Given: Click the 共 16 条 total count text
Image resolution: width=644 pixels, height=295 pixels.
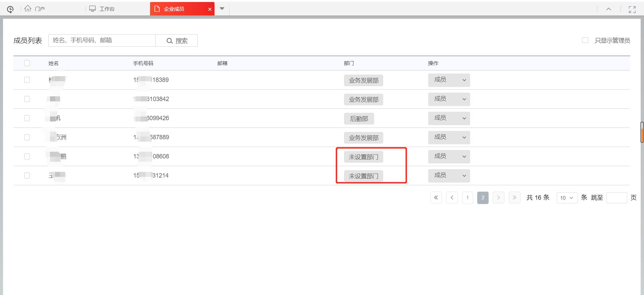Looking at the screenshot, I should coord(538,198).
